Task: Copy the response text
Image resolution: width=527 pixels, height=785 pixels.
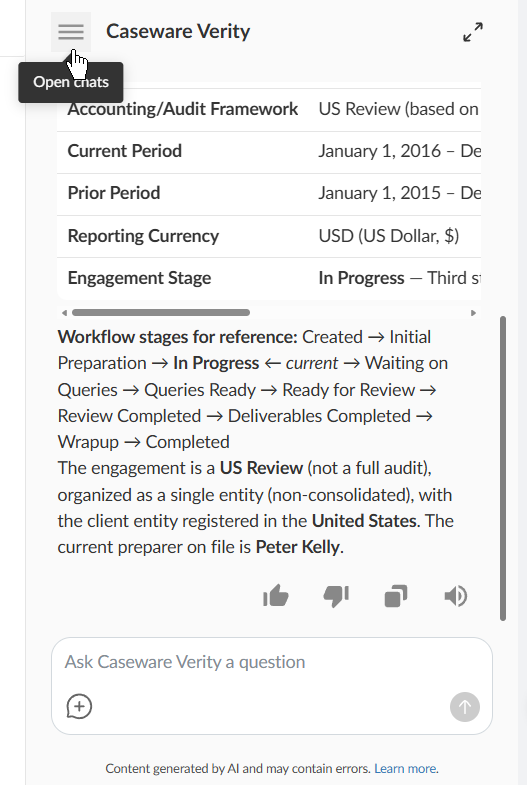Action: point(396,596)
